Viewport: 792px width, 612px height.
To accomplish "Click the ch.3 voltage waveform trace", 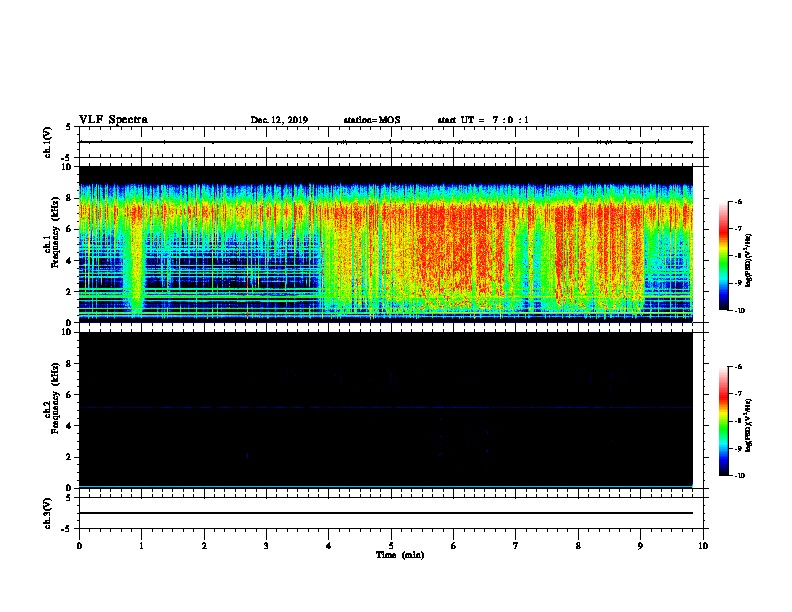I will coord(385,513).
